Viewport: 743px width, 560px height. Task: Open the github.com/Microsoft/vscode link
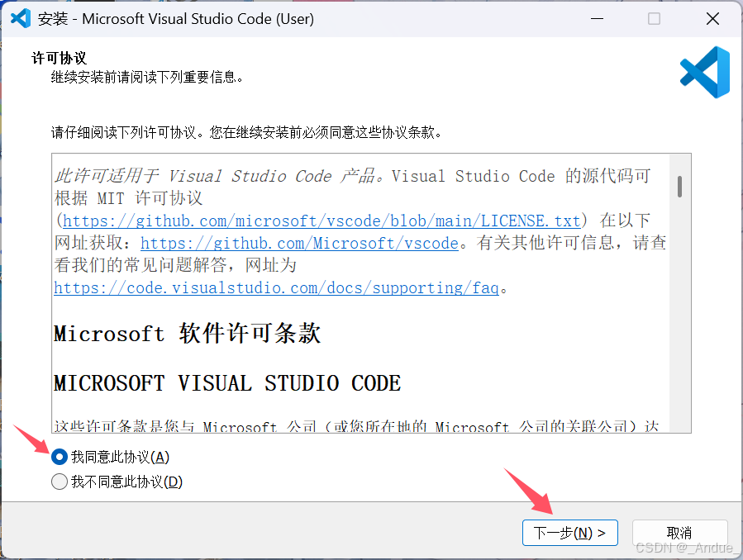pos(299,243)
